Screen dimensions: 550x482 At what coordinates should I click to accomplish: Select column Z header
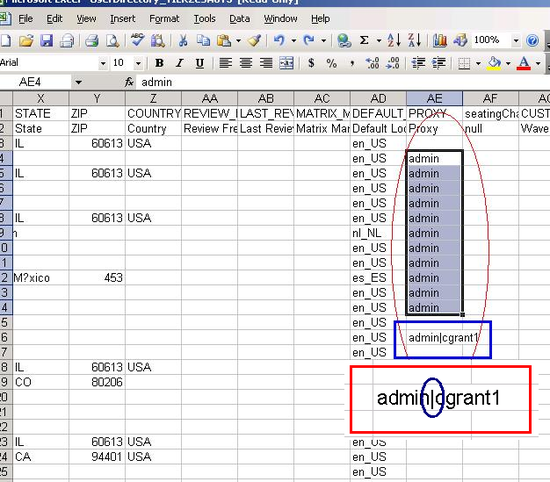click(153, 99)
